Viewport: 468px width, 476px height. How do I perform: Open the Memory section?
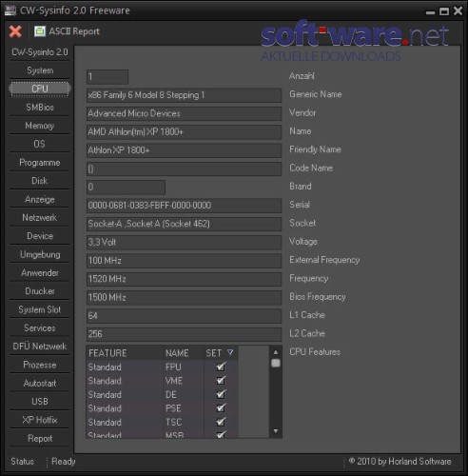click(40, 126)
